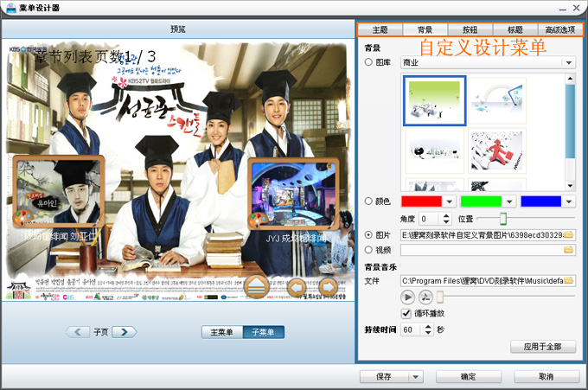Click the red color swatch
Viewport: 588px width, 390px height.
[421, 201]
